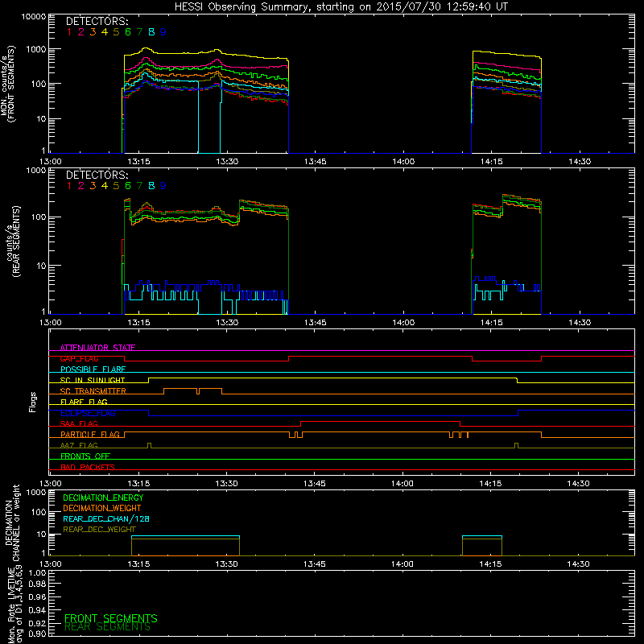Click the DECIMATION_WEIGHT legend entry
The image size is (644, 644).
[x=102, y=509]
